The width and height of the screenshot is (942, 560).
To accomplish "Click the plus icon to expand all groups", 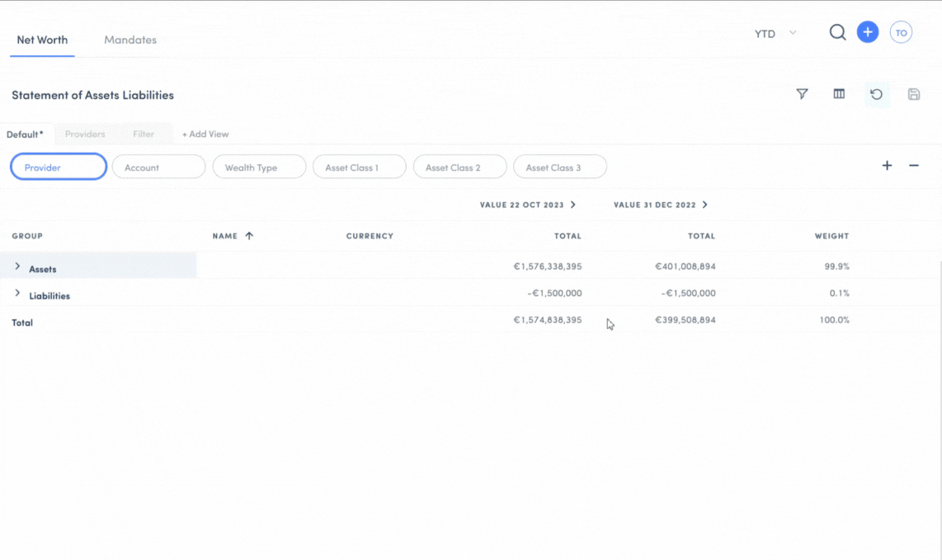I will 887,166.
